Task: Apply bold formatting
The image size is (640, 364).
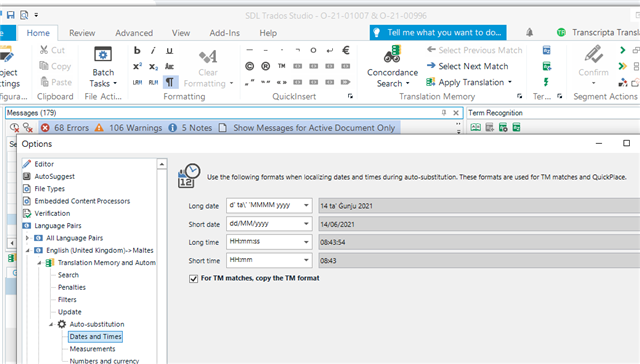Action: pos(137,50)
